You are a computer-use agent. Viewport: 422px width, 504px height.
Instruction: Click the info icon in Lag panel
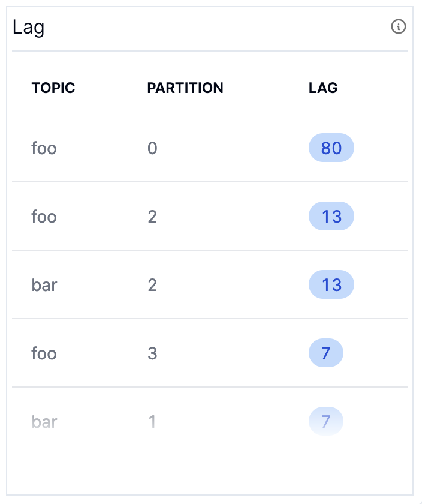[x=398, y=26]
